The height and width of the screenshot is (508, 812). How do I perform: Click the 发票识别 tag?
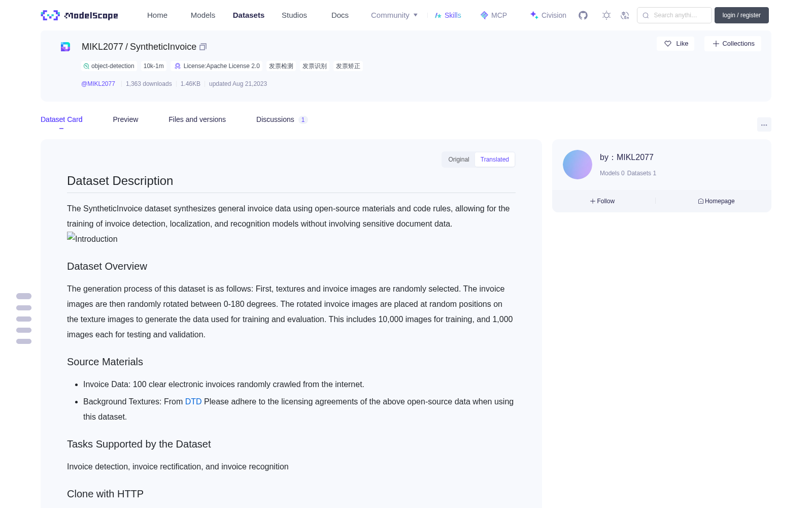pos(315,66)
